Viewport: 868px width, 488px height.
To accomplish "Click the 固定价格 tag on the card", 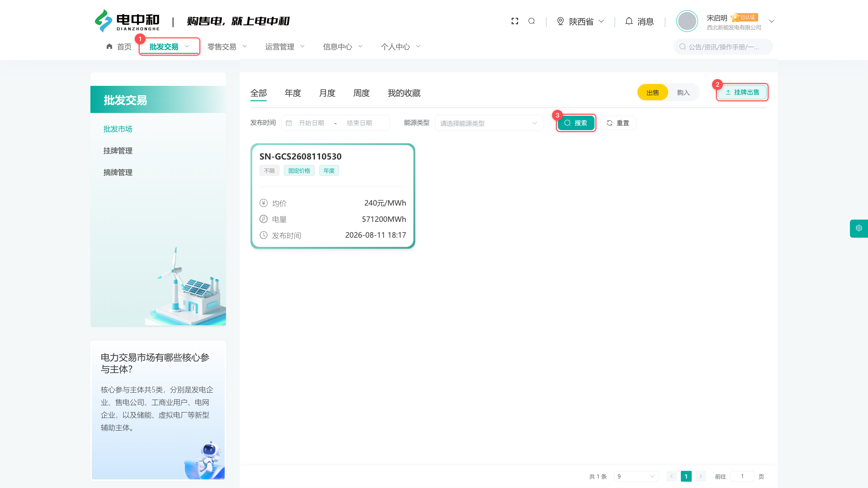I will pos(299,170).
